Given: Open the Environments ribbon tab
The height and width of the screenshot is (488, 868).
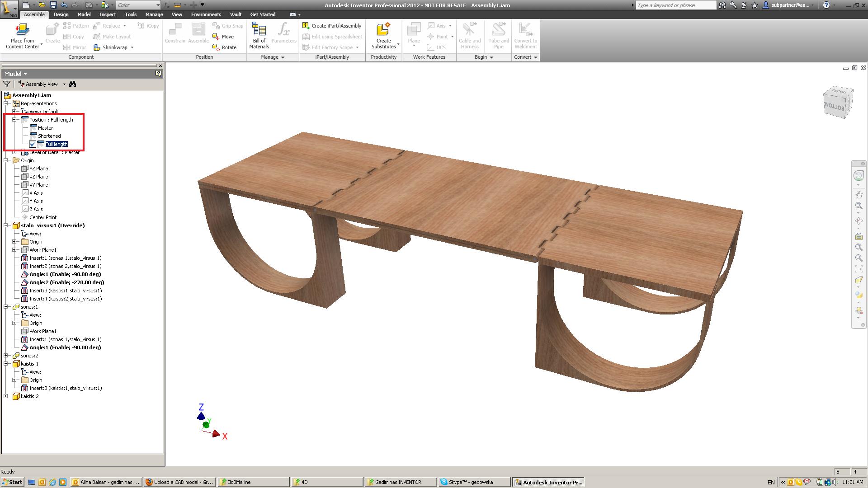Looking at the screenshot, I should 206,14.
